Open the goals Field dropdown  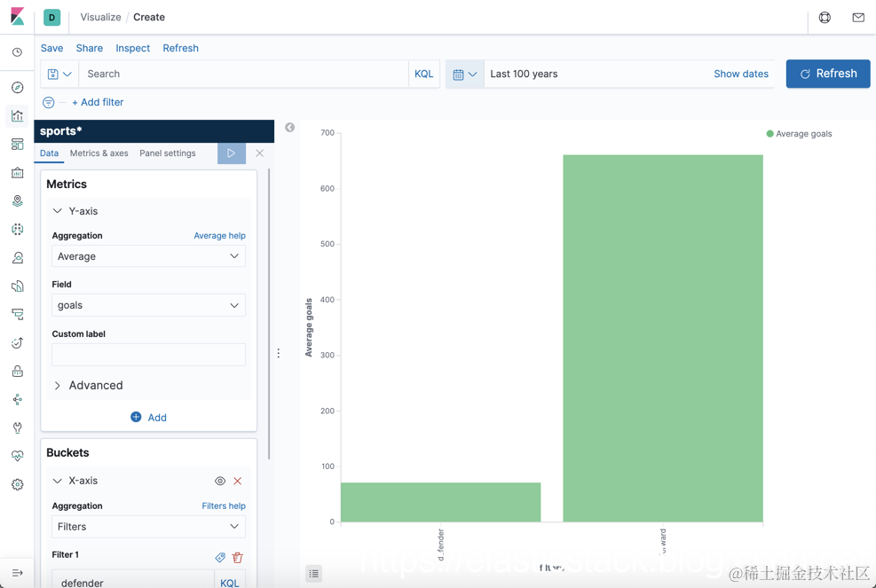coord(148,305)
